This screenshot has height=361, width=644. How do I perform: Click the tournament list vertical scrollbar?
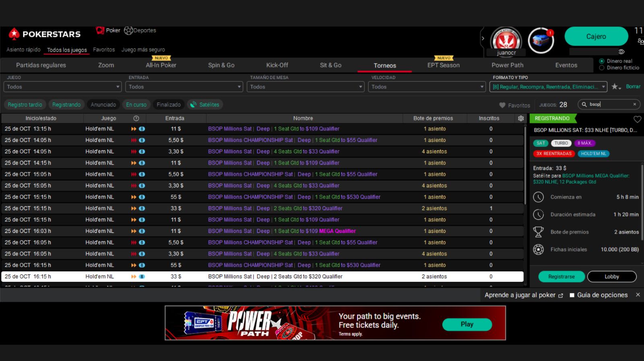(x=525, y=165)
